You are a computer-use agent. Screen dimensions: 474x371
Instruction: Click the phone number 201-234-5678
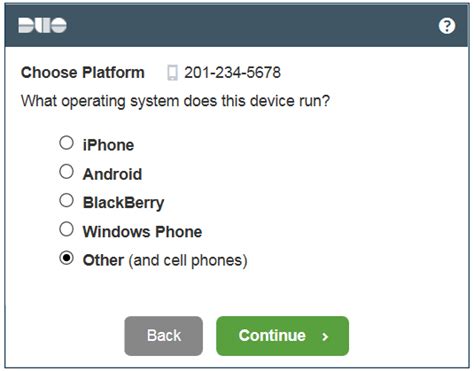coord(233,73)
